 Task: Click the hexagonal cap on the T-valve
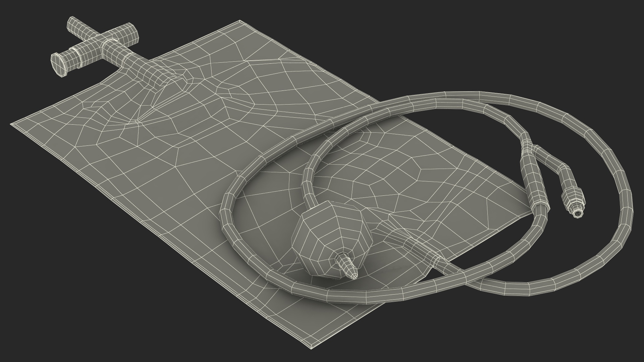coord(59,66)
